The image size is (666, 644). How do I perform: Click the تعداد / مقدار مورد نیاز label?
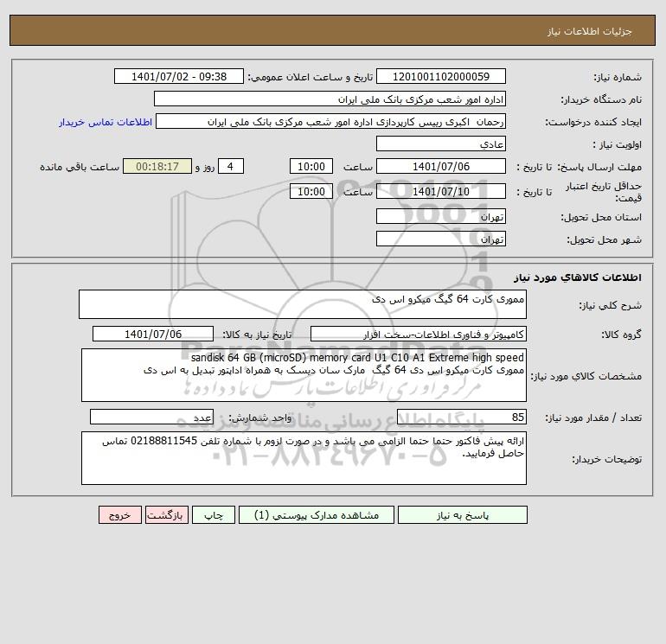[x=593, y=418]
